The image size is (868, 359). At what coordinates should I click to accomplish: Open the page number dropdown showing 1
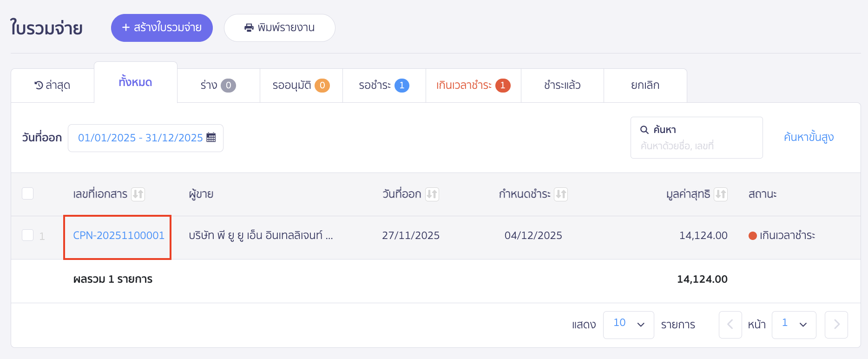click(794, 325)
